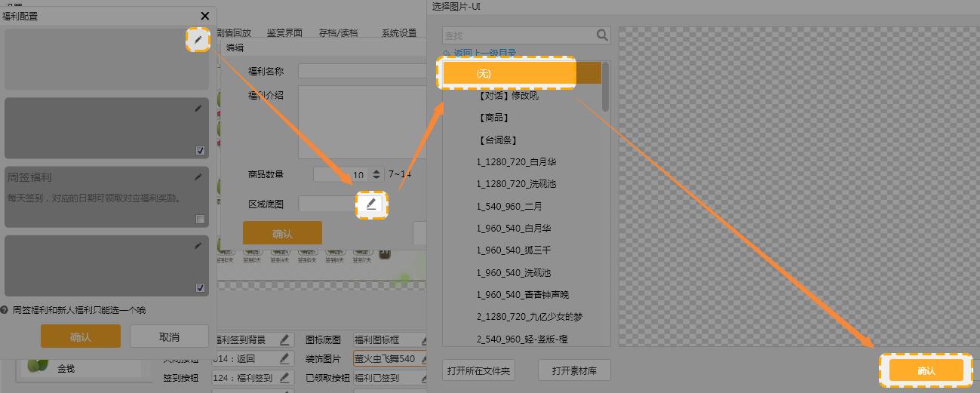Click the edit pencil for 124：福利签到
This screenshot has width=980, height=393.
[284, 377]
